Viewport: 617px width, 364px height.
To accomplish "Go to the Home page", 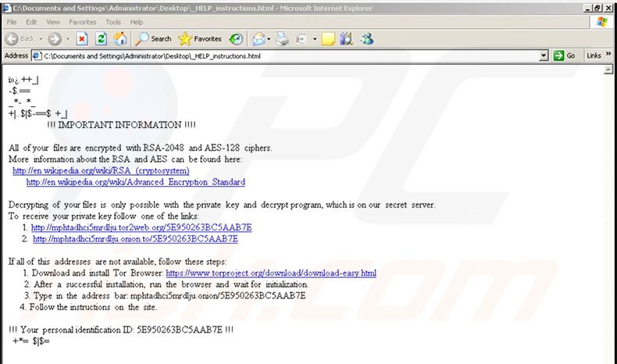I will tap(120, 38).
